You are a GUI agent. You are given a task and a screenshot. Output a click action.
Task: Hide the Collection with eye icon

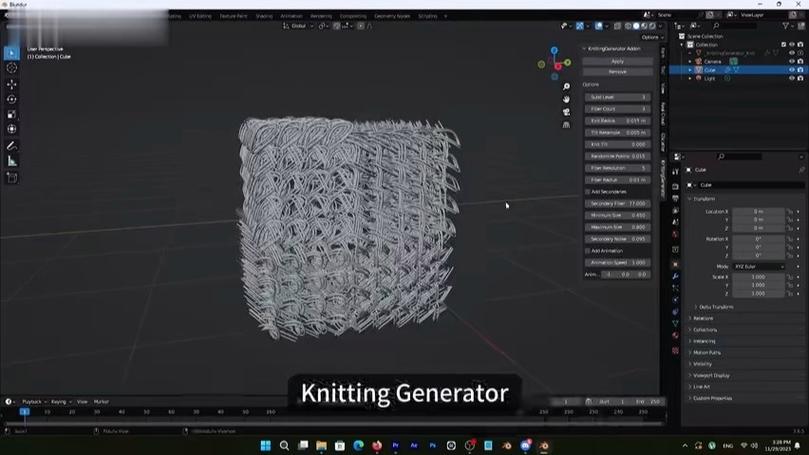792,45
